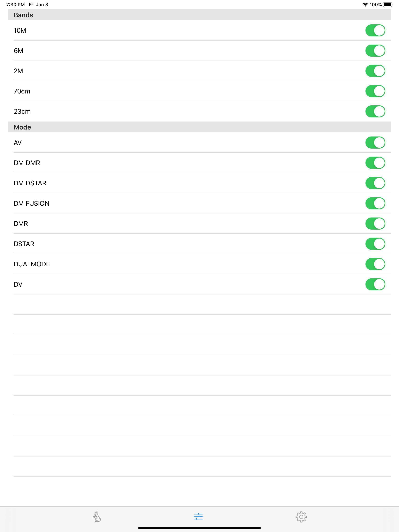
Task: Switch off DM FUSION mode
Action: 375,203
